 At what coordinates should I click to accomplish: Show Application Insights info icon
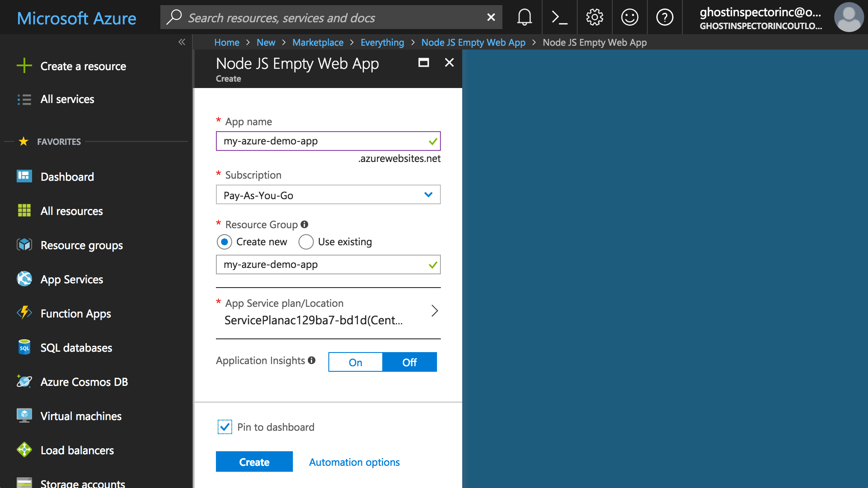click(312, 360)
